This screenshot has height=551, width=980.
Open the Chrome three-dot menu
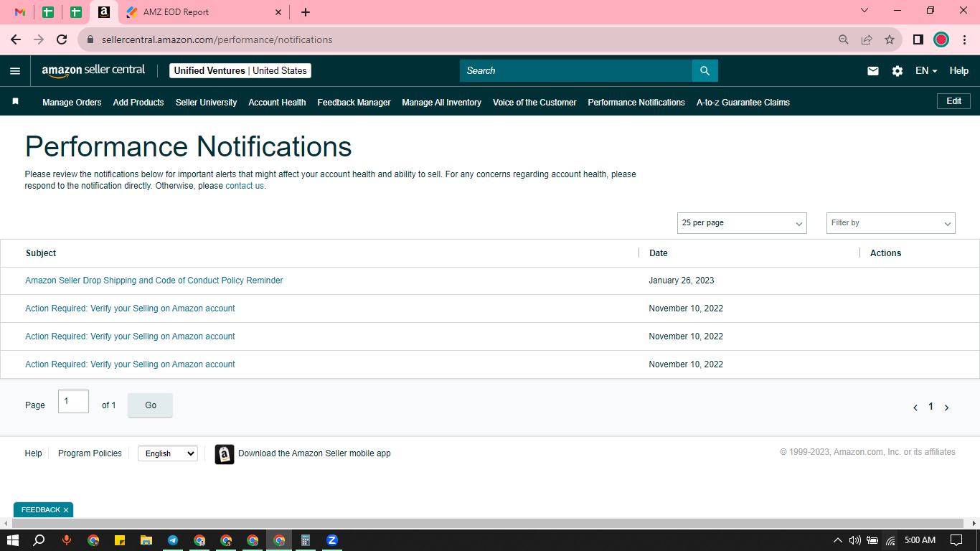click(x=964, y=39)
